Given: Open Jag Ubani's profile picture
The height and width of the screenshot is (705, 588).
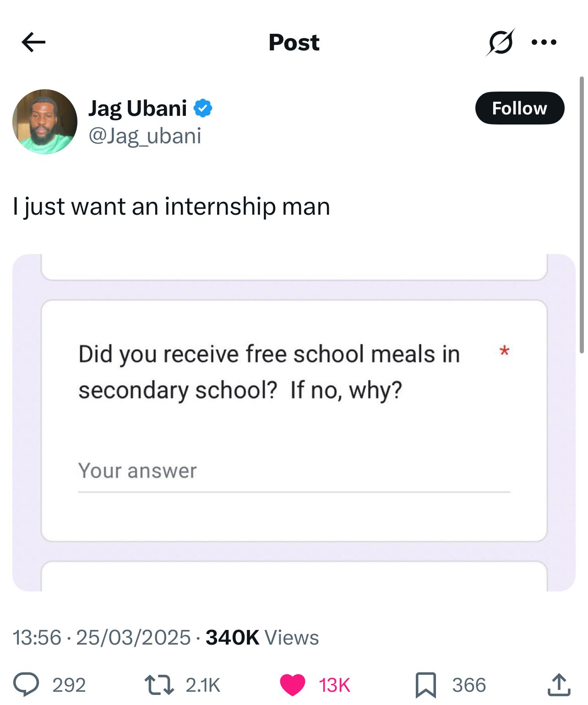Looking at the screenshot, I should (x=45, y=122).
